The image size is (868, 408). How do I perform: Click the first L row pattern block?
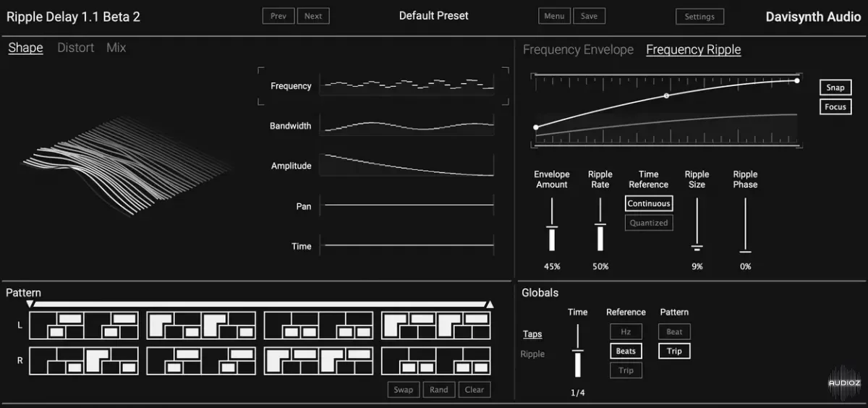point(83,325)
